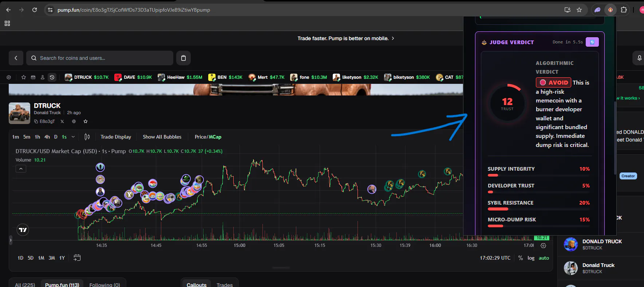
Task: Toggle auto scale on chart
Action: (x=544, y=258)
